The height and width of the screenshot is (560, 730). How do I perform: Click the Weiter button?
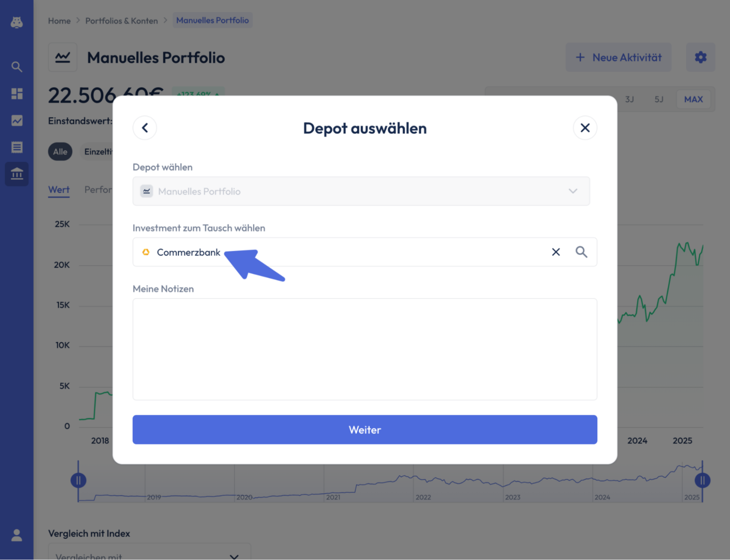pyautogui.click(x=364, y=429)
